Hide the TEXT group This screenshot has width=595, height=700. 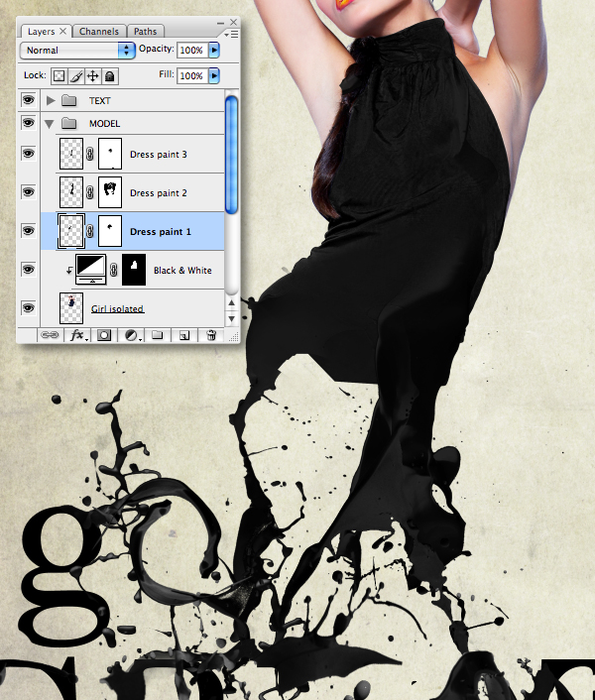coord(28,99)
